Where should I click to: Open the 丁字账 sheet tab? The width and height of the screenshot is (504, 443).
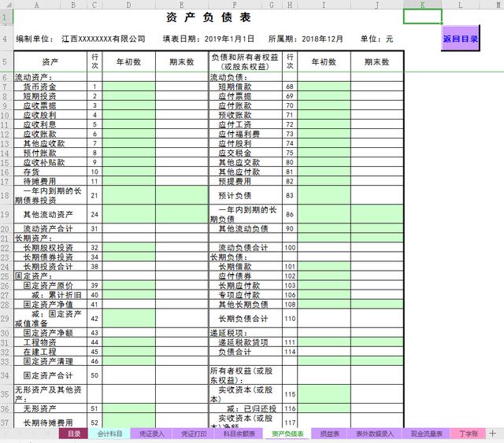coord(469,434)
